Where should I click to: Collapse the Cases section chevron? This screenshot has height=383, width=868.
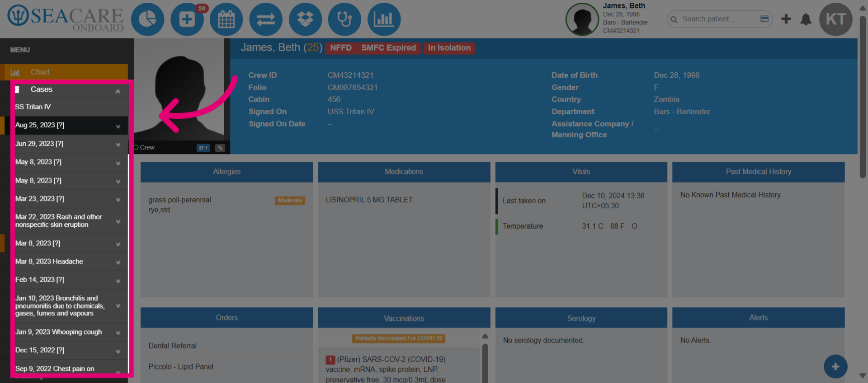pyautogui.click(x=118, y=91)
